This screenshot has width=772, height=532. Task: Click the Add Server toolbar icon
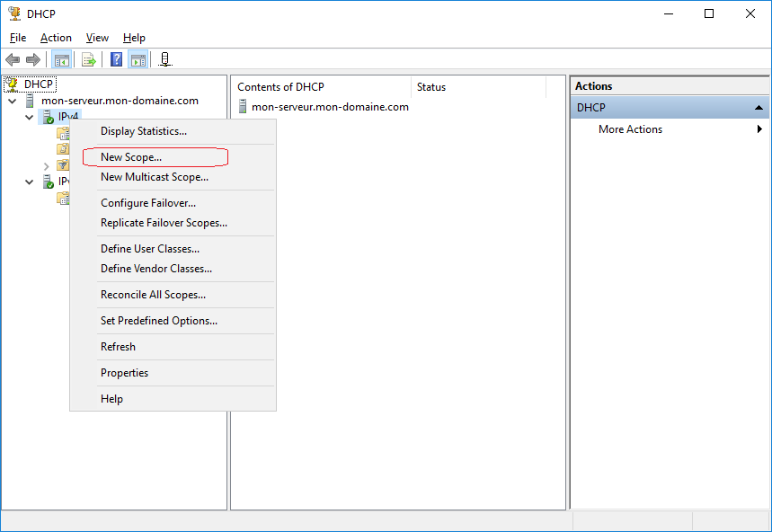pos(165,60)
